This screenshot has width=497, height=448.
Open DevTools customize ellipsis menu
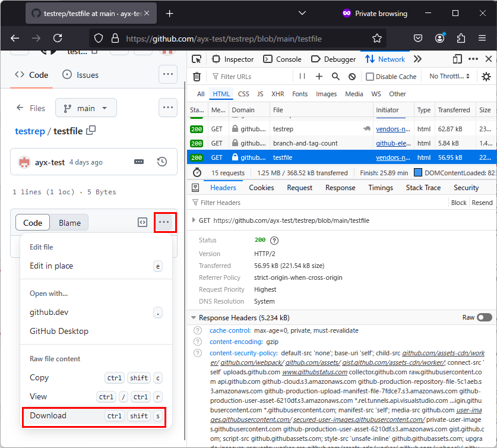pyautogui.click(x=473, y=59)
